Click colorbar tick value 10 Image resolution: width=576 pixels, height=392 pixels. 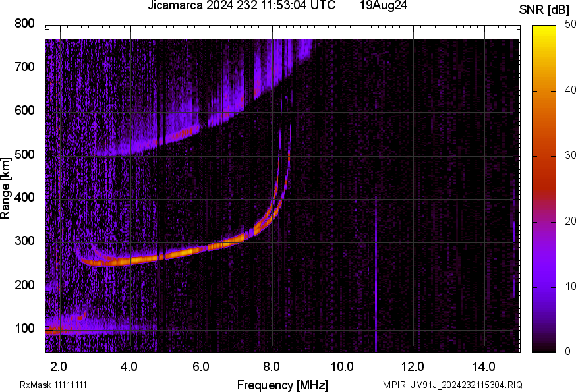pyautogui.click(x=570, y=287)
